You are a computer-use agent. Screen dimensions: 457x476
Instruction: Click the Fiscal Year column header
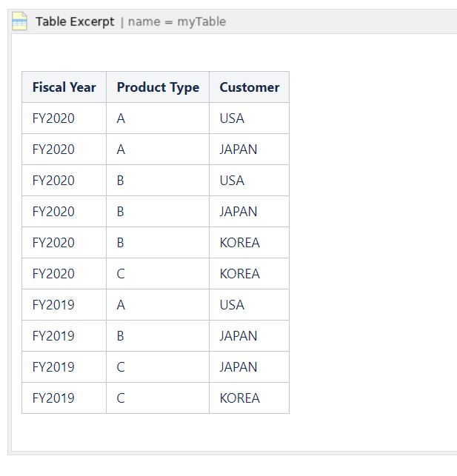tap(64, 87)
